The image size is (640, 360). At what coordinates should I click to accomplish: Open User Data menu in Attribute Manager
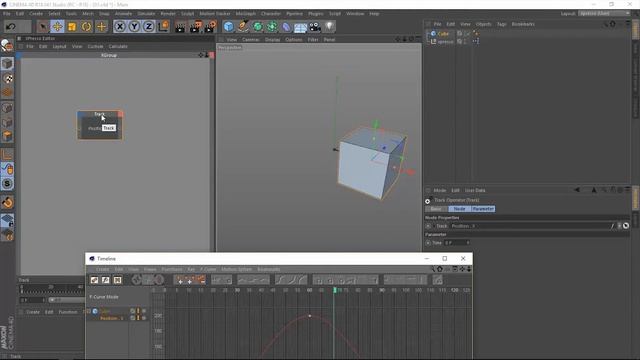tap(475, 191)
